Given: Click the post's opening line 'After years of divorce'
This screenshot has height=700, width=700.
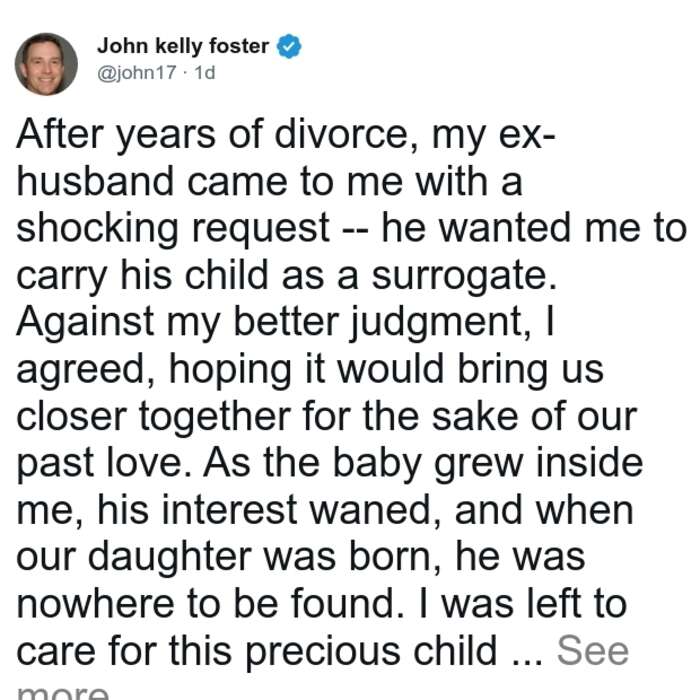Looking at the screenshot, I should pyautogui.click(x=218, y=134).
